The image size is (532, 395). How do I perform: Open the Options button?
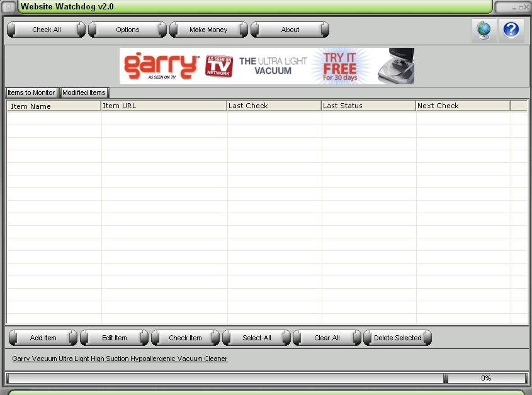point(128,30)
